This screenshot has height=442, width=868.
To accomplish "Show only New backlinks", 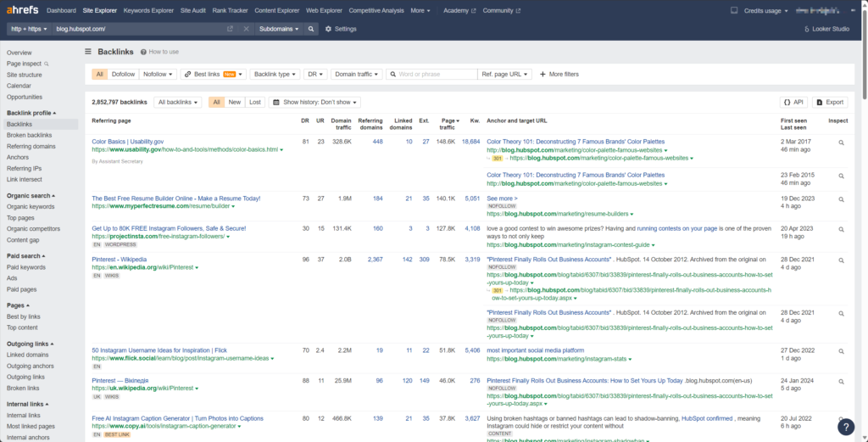I will click(235, 102).
